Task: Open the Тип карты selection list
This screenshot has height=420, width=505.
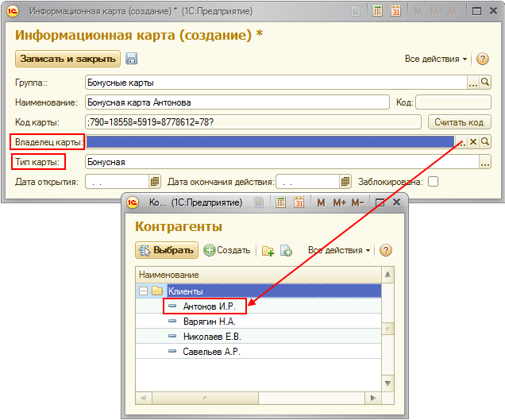Action: [x=484, y=162]
